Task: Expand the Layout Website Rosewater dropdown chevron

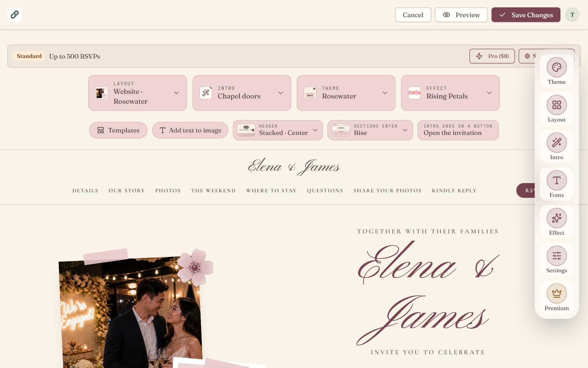Action: (x=176, y=93)
